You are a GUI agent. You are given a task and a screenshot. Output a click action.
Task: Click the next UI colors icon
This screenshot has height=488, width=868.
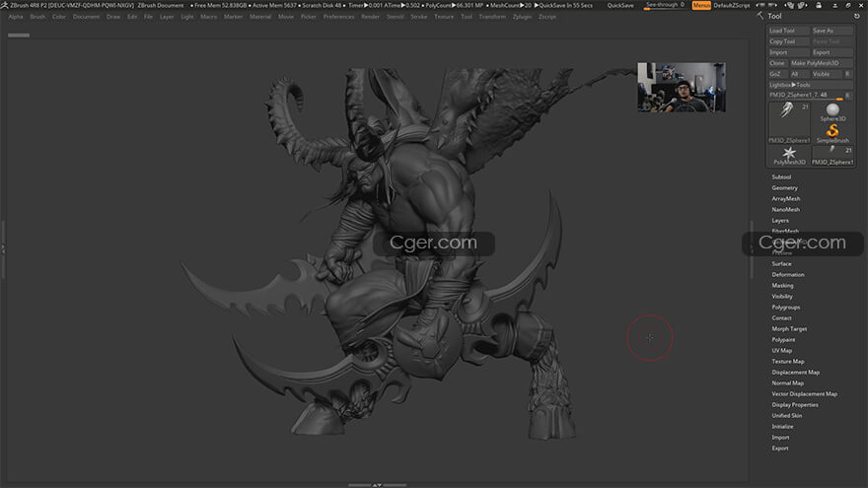point(803,5)
